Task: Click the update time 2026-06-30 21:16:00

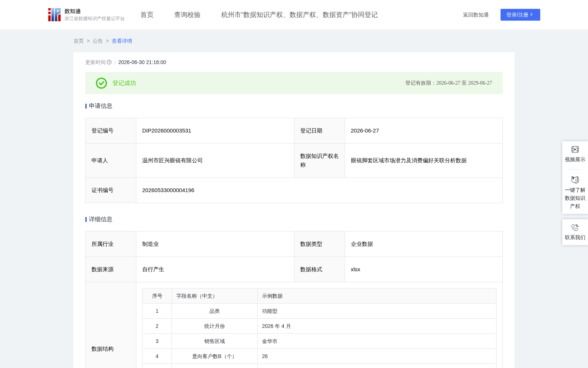Action: (142, 62)
